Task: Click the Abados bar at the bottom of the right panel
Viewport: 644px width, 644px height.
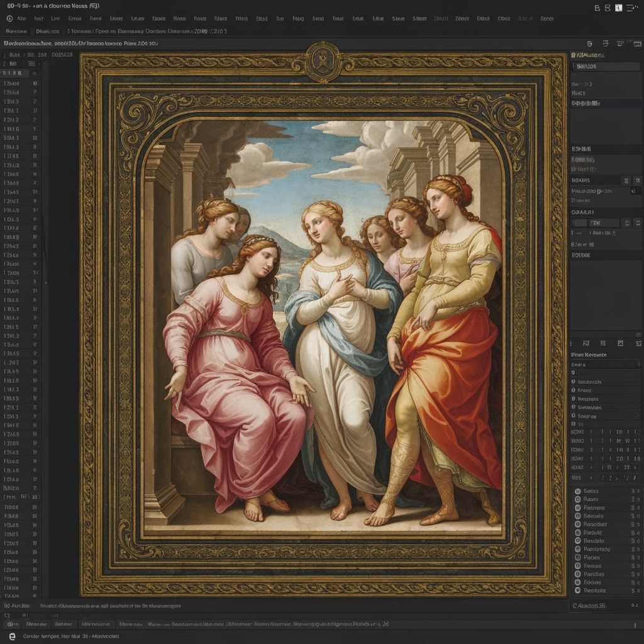Action: point(604,606)
